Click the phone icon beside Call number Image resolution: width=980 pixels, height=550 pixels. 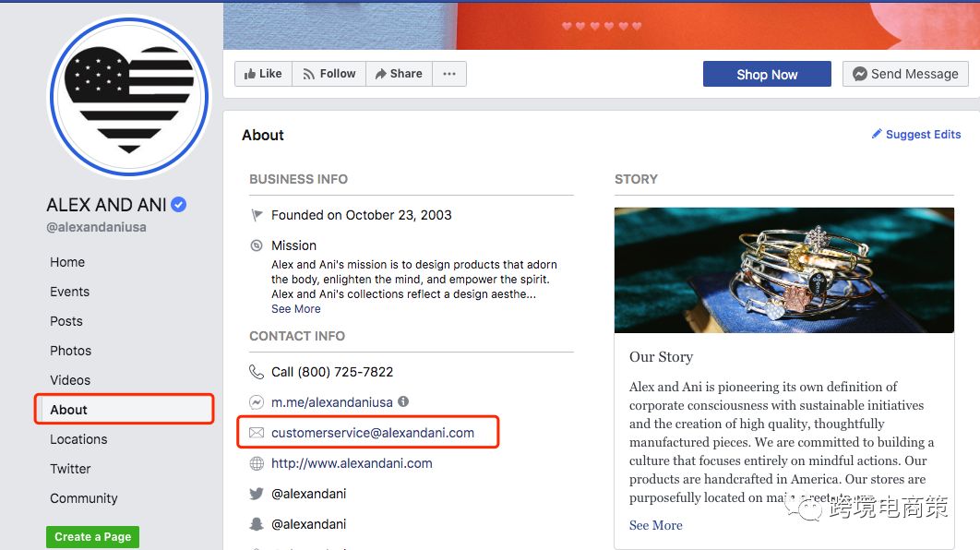(257, 372)
